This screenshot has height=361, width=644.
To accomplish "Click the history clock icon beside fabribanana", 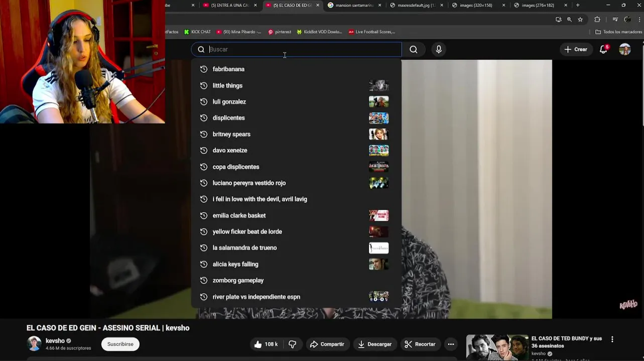I will pyautogui.click(x=204, y=69).
